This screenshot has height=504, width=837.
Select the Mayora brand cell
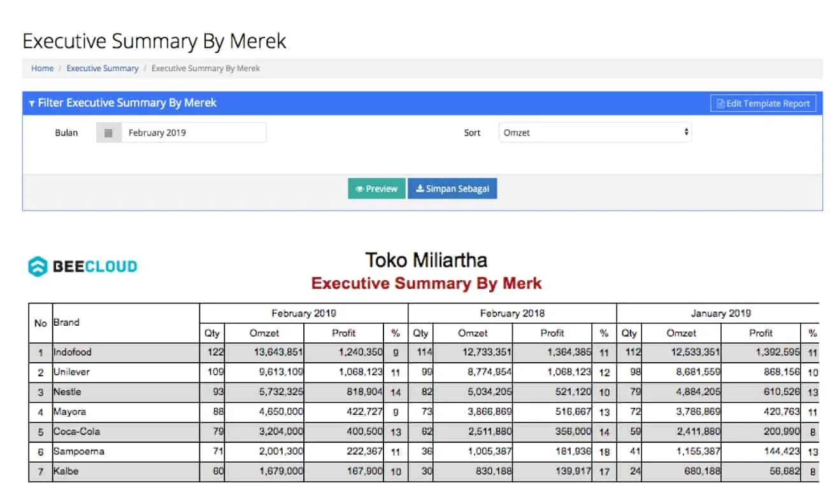(126, 412)
